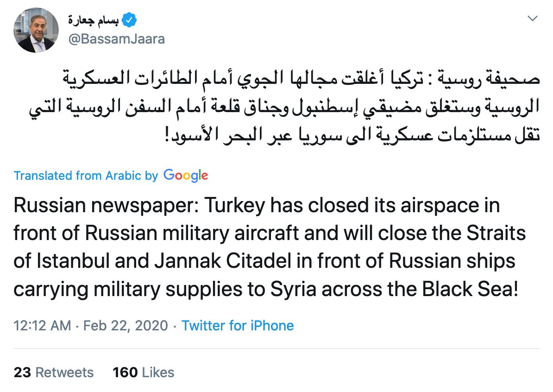553x392 pixels.
Task: Click "Translated from Arabic by" link
Action: coord(86,176)
